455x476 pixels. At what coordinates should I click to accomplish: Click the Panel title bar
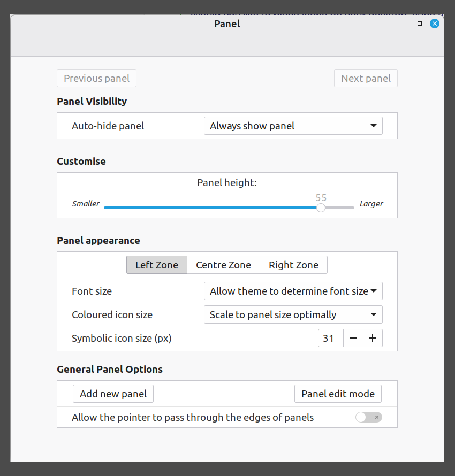point(227,24)
